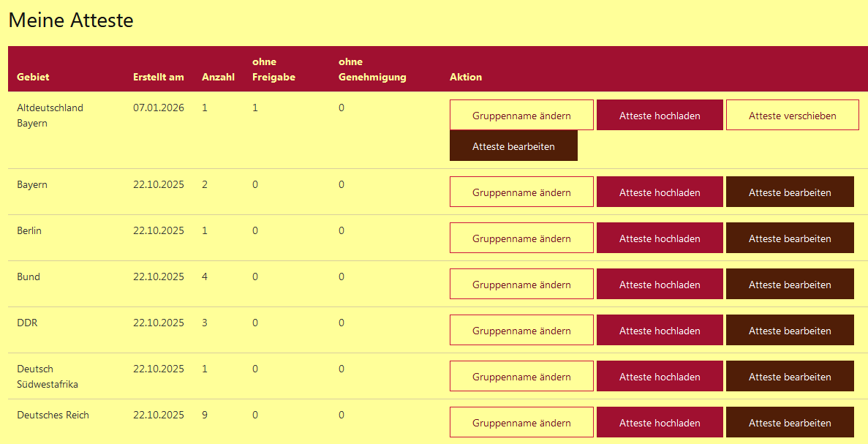Click 'Gruppenname ändern' in Bund row
The height and width of the screenshot is (444, 868).
pyautogui.click(x=521, y=285)
